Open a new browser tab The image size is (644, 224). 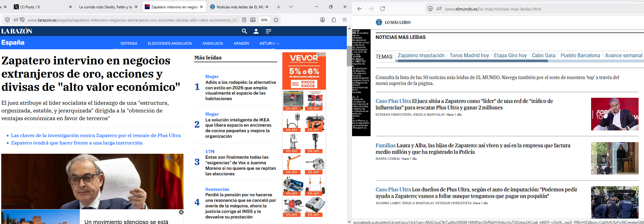click(278, 7)
